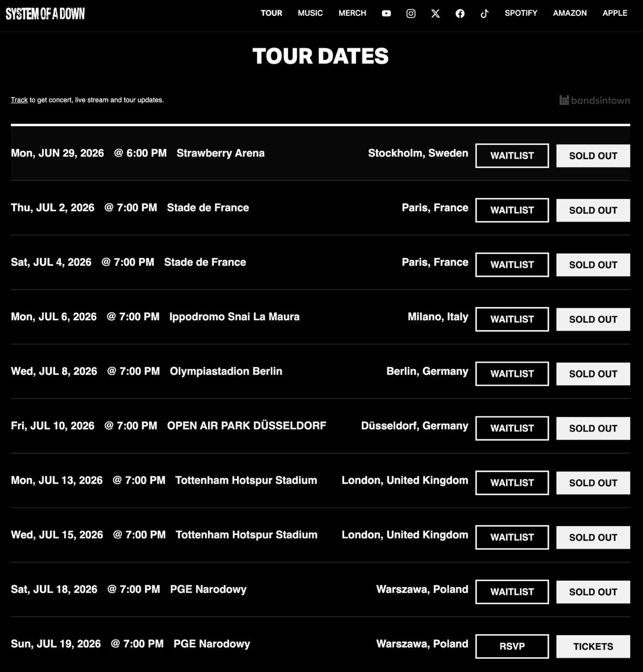Open the TikTok icon link
643x672 pixels.
(484, 14)
